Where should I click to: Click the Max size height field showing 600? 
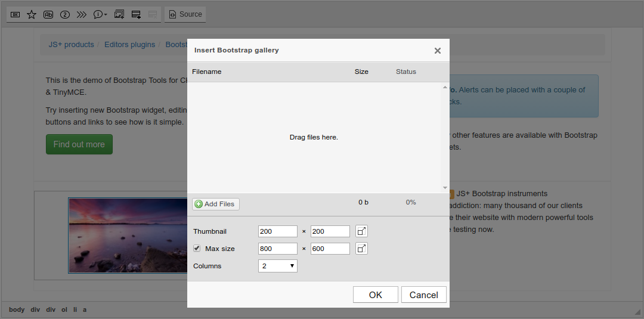[330, 249]
